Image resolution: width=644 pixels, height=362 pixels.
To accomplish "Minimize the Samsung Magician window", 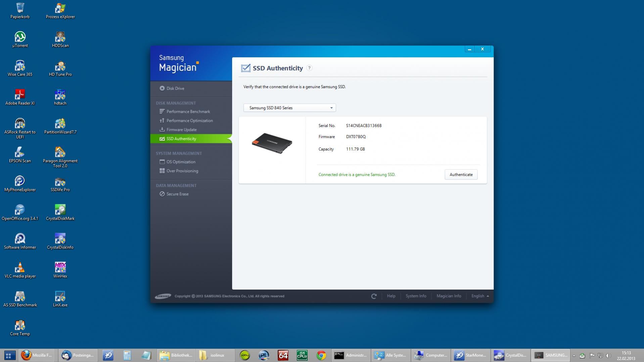I will [x=469, y=49].
